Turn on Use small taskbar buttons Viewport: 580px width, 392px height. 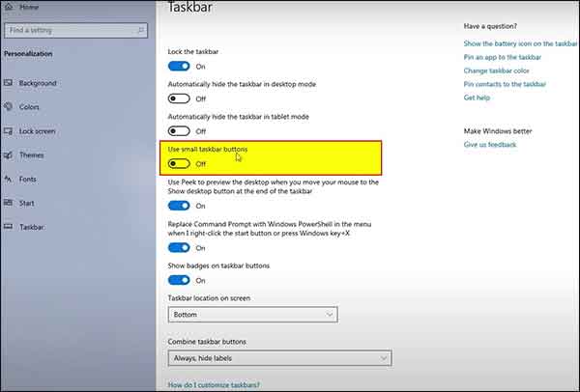(179, 164)
